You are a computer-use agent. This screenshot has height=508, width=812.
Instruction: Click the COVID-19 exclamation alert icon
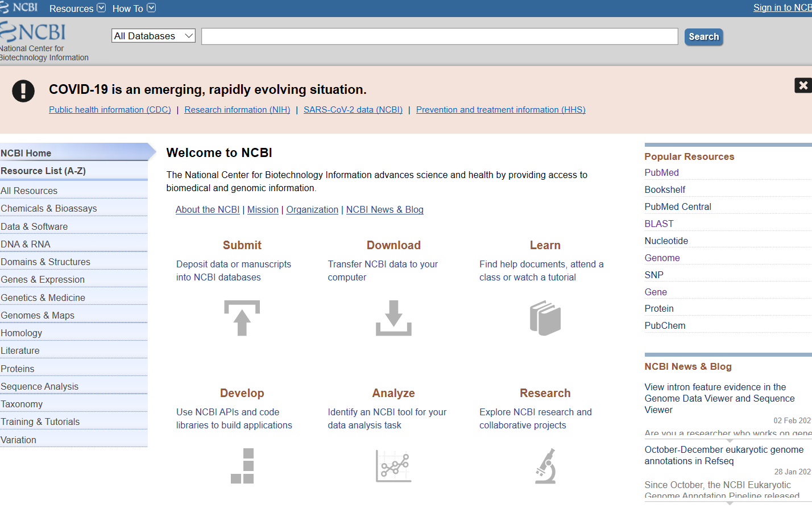(23, 91)
